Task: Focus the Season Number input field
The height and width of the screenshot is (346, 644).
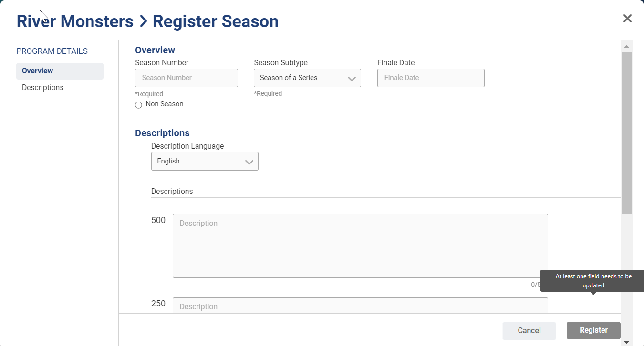Action: pyautogui.click(x=187, y=78)
